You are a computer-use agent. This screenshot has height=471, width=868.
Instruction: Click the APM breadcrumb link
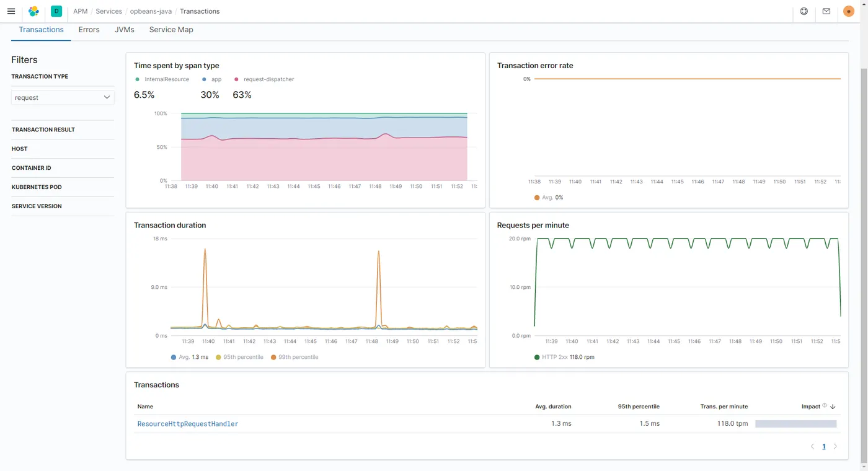80,11
